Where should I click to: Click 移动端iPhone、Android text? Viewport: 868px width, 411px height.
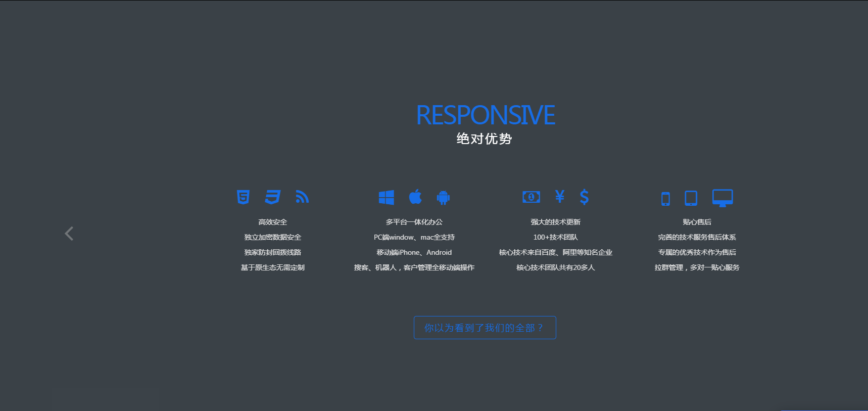pos(414,252)
